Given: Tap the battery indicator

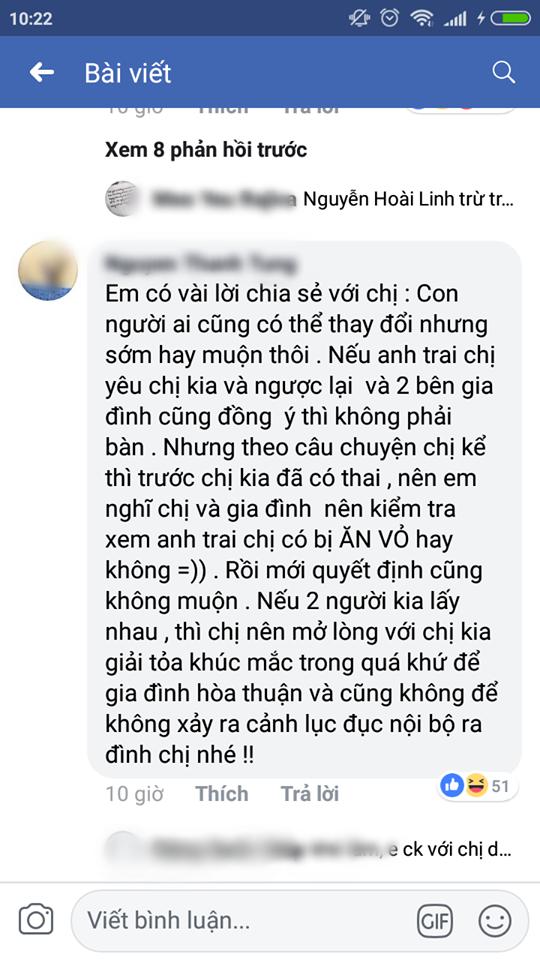Looking at the screenshot, I should coord(510,18).
